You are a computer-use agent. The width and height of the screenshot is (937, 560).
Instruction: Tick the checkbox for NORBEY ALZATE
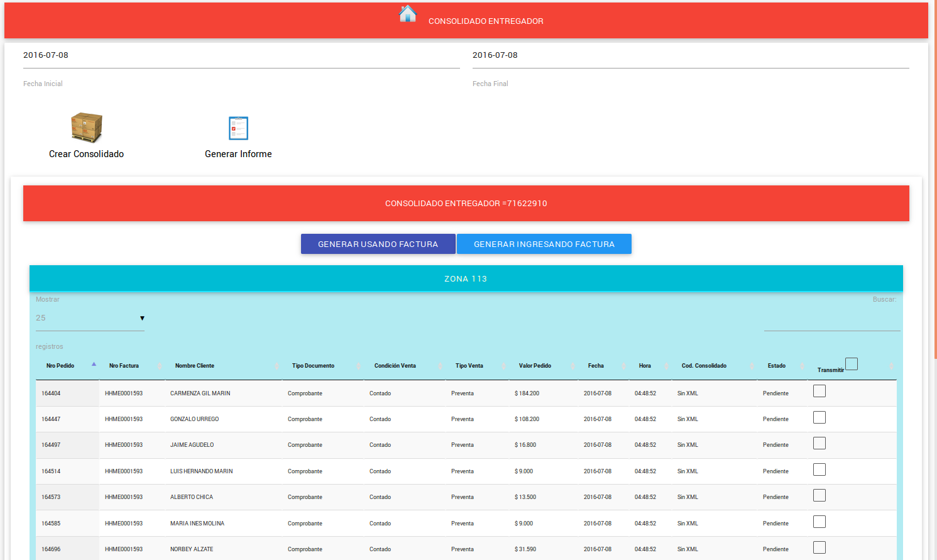[819, 547]
